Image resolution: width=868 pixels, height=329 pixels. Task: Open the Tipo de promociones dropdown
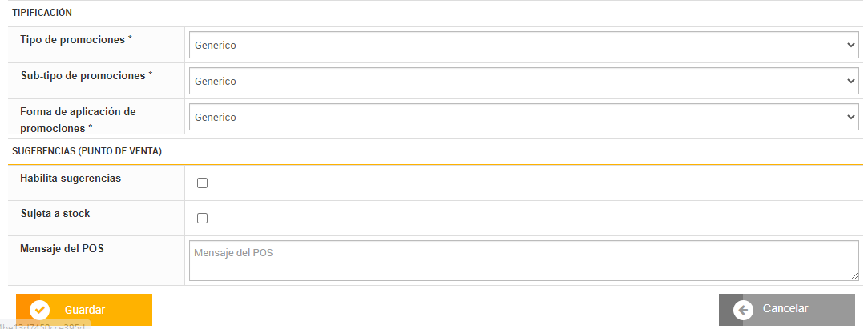(523, 45)
